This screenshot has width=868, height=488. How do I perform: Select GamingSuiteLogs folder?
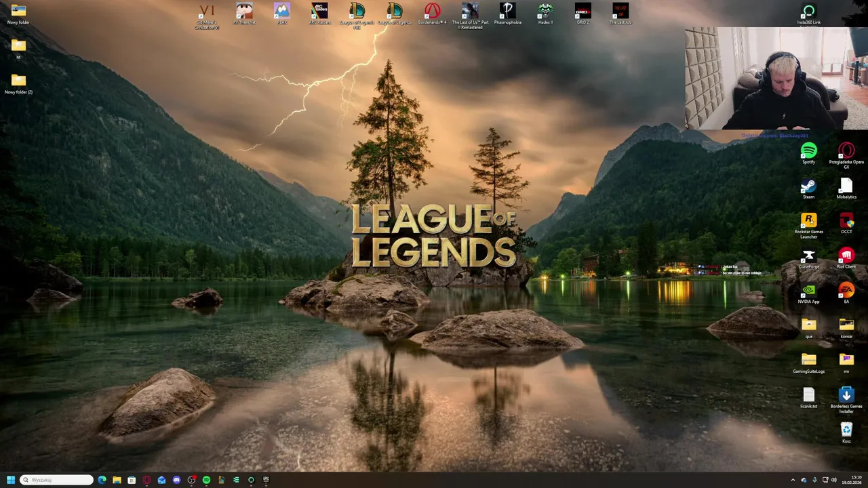[808, 363]
